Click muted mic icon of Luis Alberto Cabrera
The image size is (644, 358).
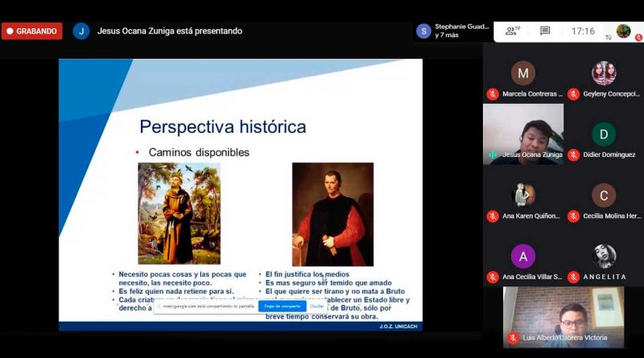pyautogui.click(x=512, y=338)
